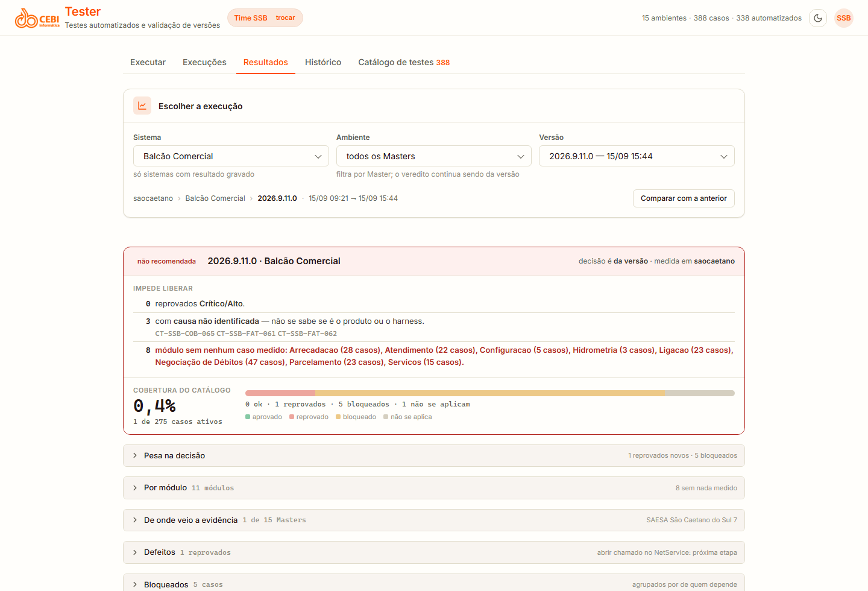This screenshot has width=868, height=591.
Task: Click the Time SSB pill
Action: 265,18
